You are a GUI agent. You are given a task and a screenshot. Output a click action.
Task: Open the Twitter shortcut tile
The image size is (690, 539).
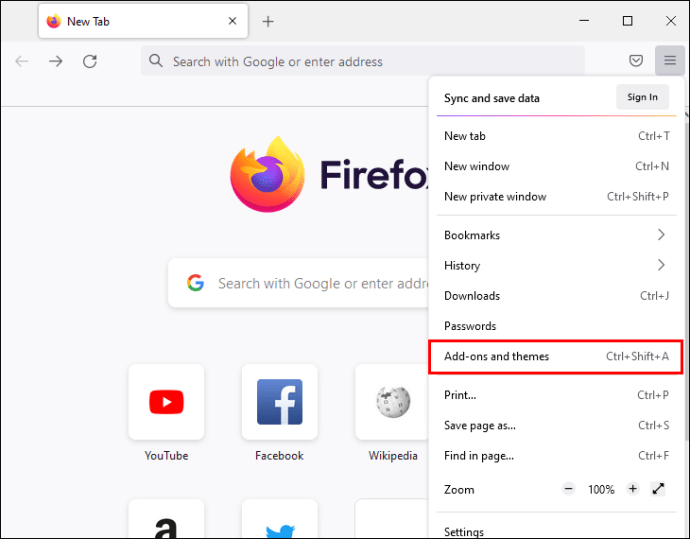point(279,519)
